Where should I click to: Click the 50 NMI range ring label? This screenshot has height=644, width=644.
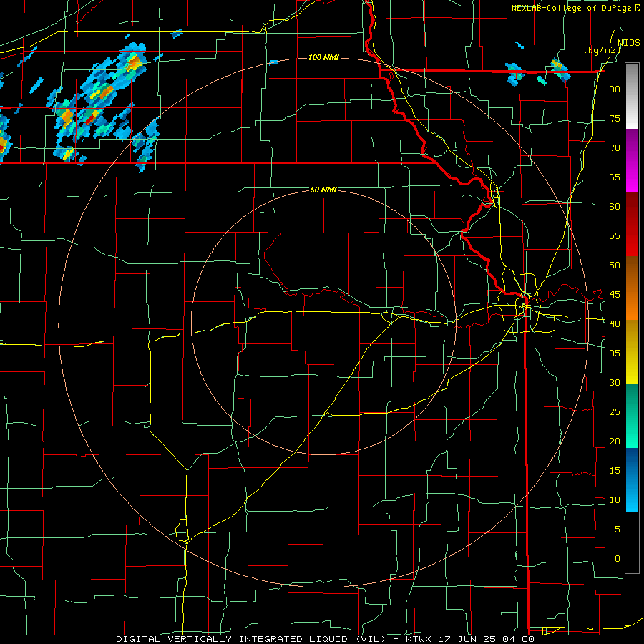pos(323,190)
